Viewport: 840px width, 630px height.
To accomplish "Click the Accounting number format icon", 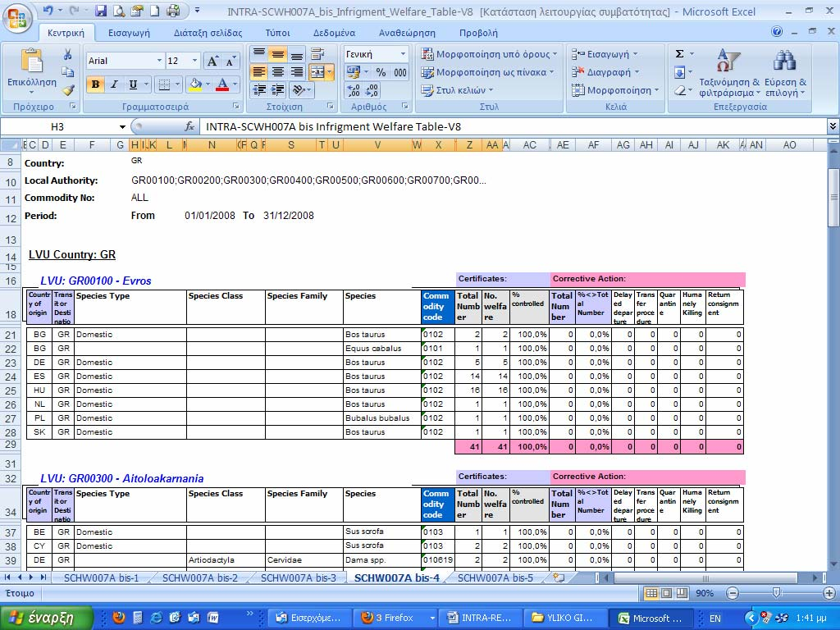I will [353, 72].
